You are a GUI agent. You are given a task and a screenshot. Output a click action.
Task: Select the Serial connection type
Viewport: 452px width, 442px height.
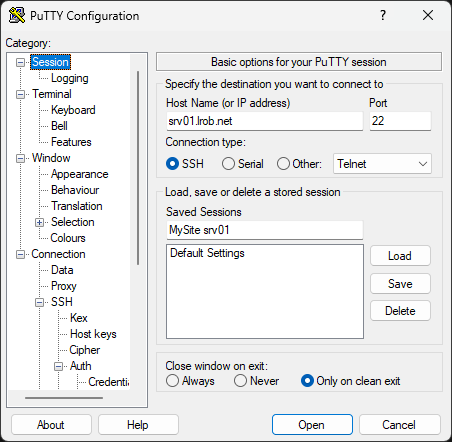coord(228,164)
